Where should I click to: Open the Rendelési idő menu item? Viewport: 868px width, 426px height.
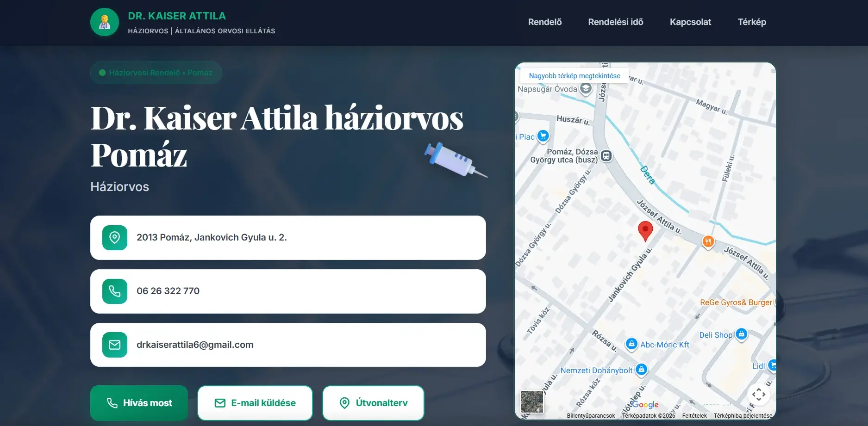615,22
